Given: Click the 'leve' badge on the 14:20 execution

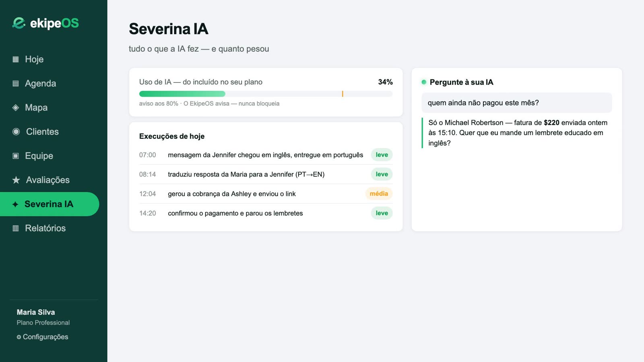Looking at the screenshot, I should coord(382,213).
